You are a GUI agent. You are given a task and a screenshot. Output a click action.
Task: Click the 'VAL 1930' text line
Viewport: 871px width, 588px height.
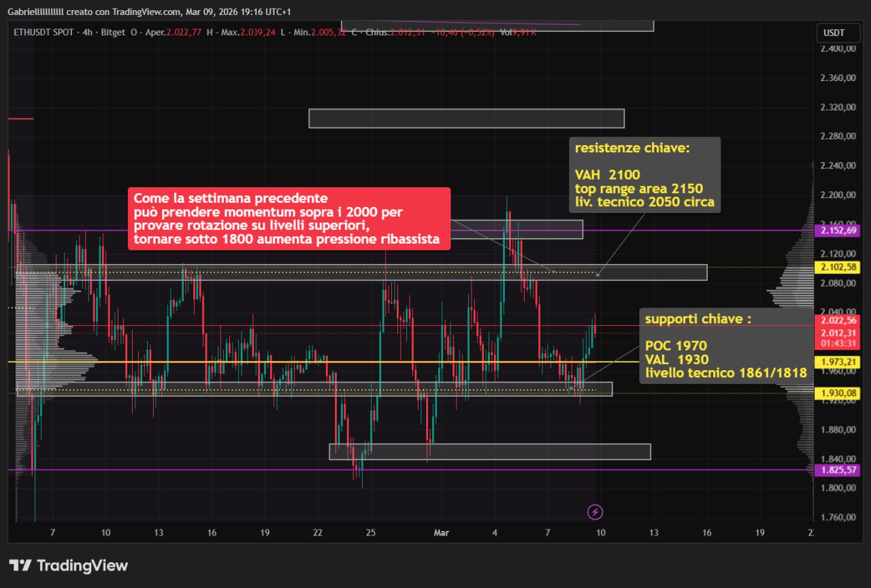pyautogui.click(x=677, y=359)
